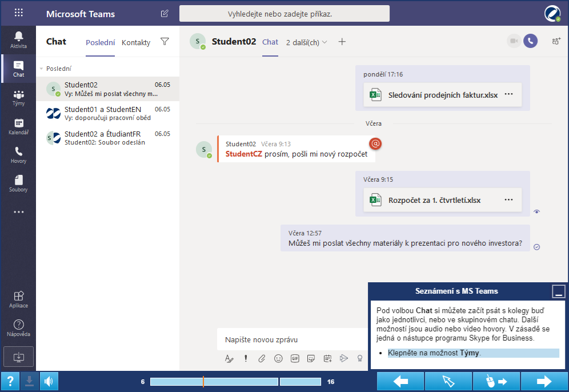Image resolution: width=569 pixels, height=392 pixels.
Task: Switch to the Kontakty tab
Action: click(136, 42)
